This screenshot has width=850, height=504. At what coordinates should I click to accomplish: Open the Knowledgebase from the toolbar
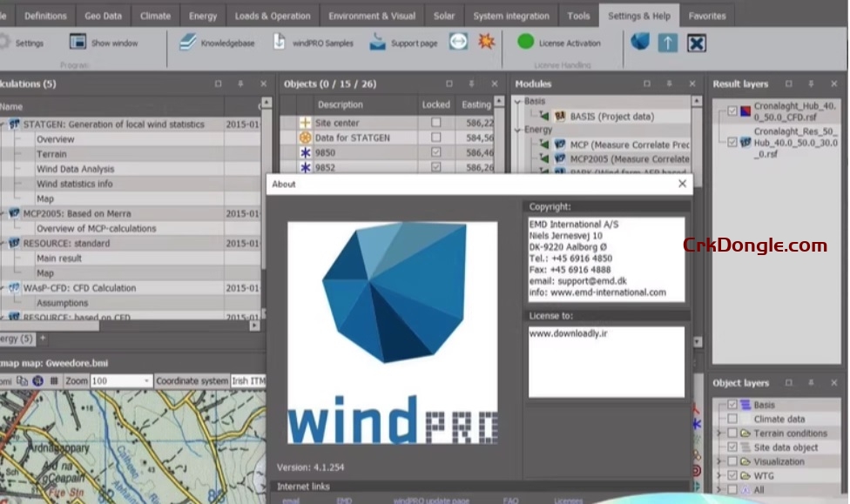[186, 40]
